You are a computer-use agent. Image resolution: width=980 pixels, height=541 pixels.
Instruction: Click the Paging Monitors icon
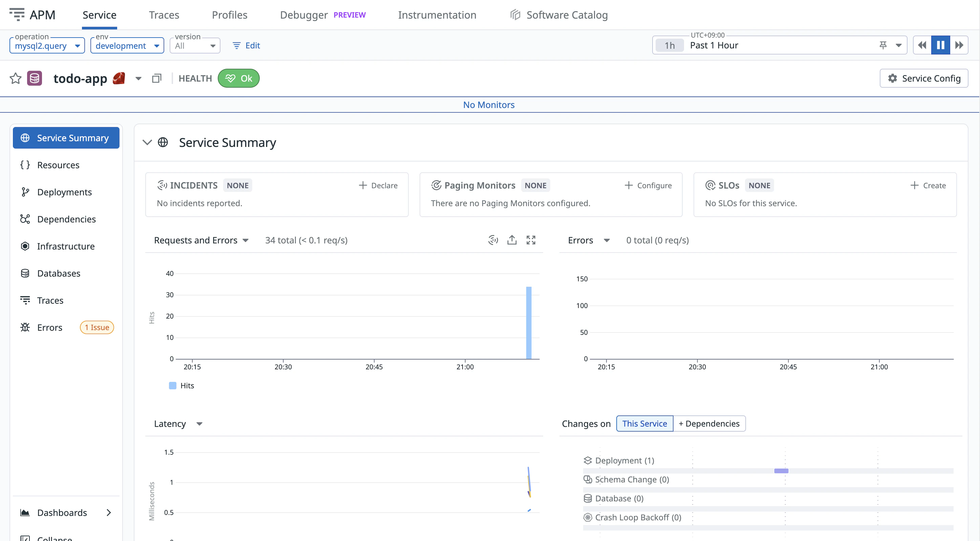point(436,185)
